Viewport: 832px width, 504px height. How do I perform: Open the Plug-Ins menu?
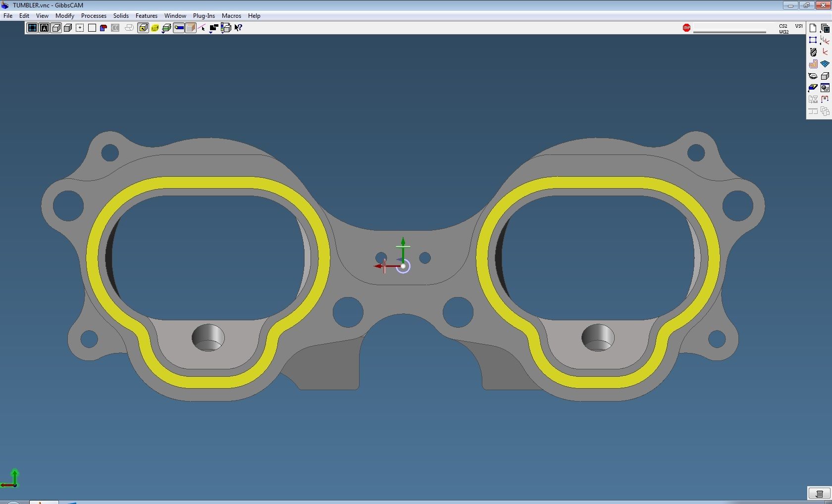click(204, 16)
